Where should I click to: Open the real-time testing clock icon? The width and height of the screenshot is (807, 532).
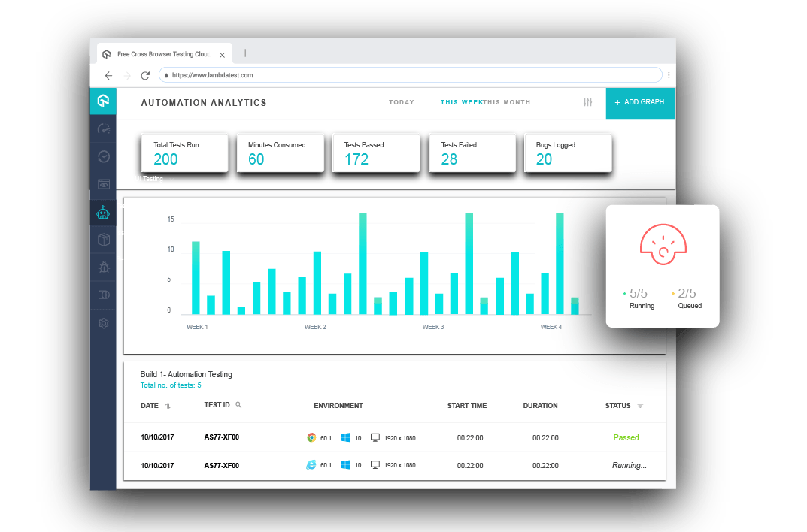pos(103,156)
